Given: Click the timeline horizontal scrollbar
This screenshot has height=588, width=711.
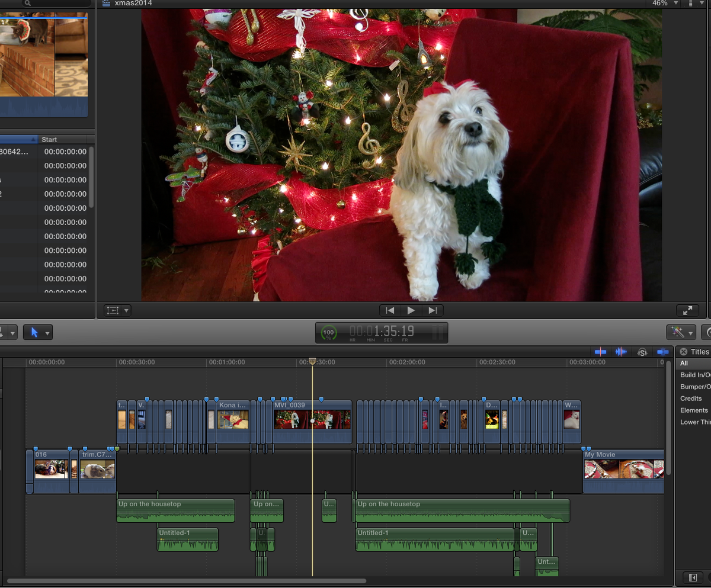Looking at the screenshot, I should tap(187, 581).
